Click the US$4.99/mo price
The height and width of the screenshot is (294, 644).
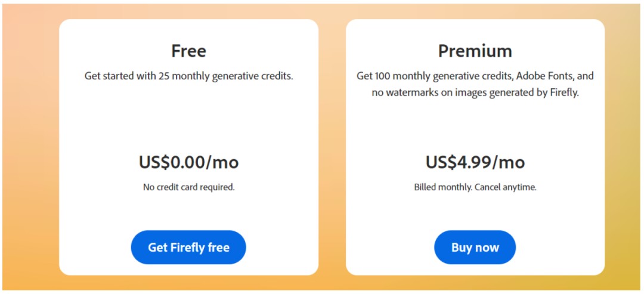[x=475, y=162]
